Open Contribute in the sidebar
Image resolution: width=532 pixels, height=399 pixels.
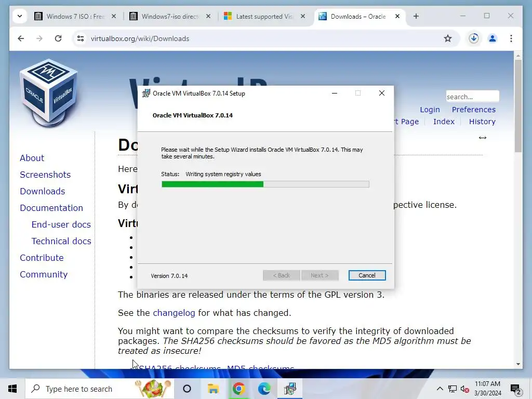(42, 258)
